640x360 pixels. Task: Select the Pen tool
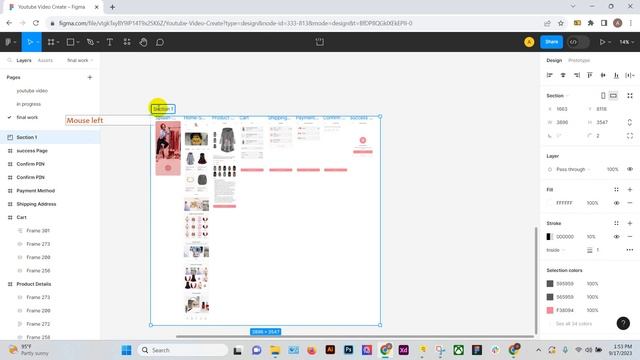pos(90,42)
